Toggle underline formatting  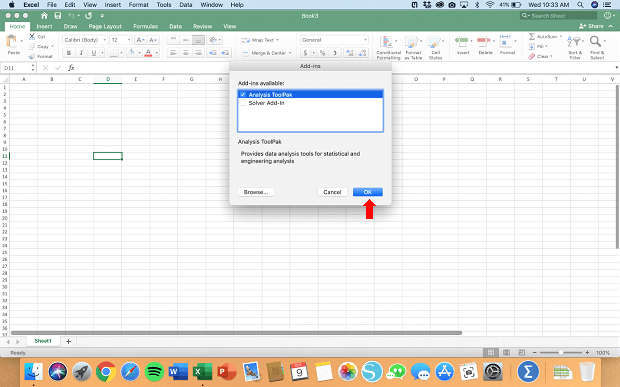point(94,53)
